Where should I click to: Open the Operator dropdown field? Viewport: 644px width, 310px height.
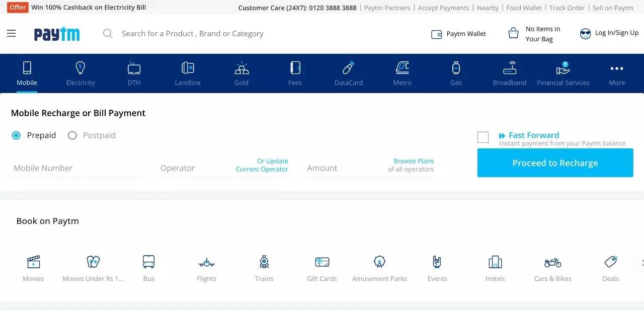pyautogui.click(x=223, y=168)
